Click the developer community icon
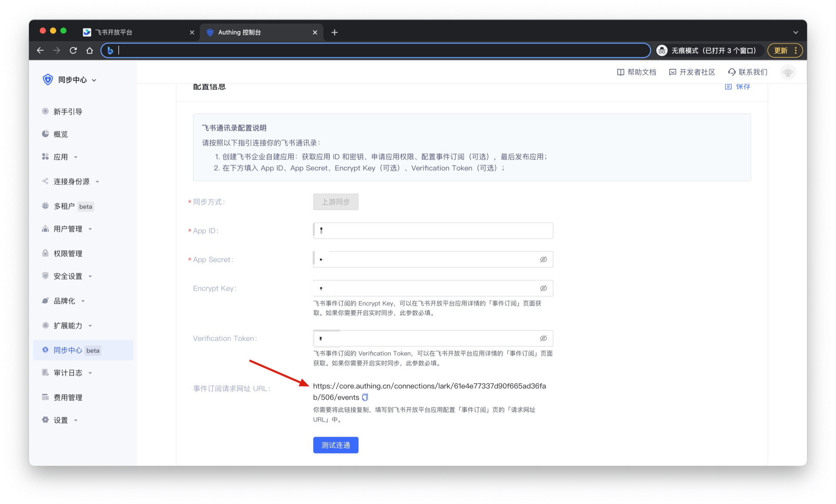The image size is (836, 504). pyautogui.click(x=672, y=72)
